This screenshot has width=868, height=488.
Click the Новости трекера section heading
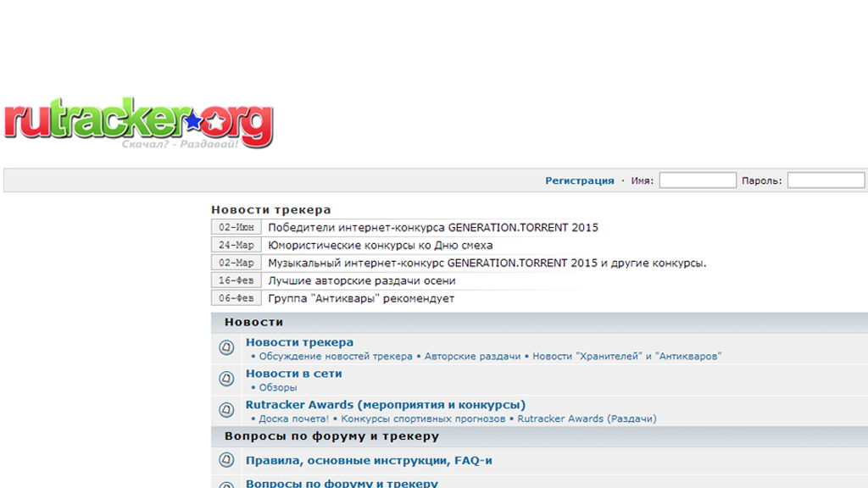pyautogui.click(x=270, y=210)
